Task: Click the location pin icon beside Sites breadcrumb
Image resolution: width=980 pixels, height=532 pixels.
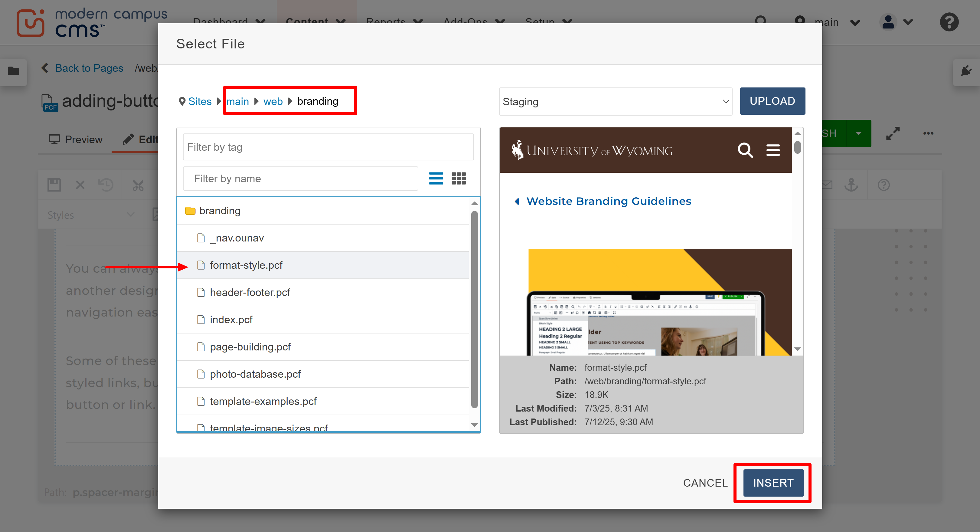Action: pyautogui.click(x=182, y=101)
